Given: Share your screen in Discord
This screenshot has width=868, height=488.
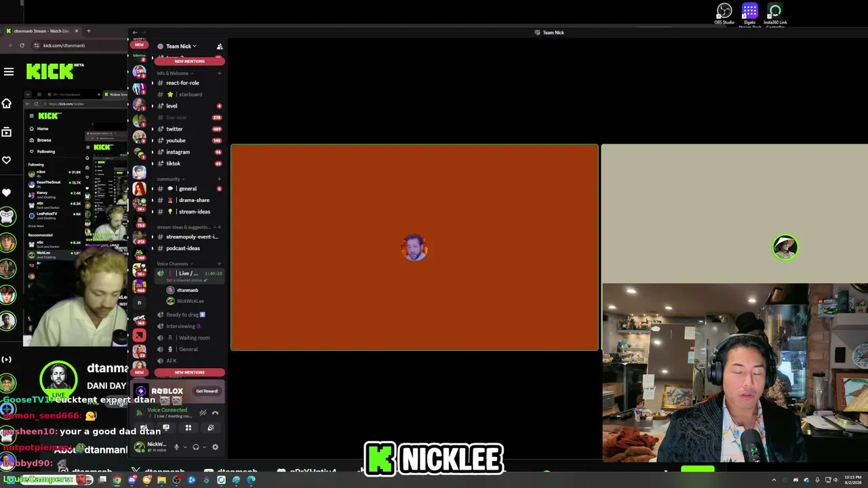Looking at the screenshot, I should (166, 428).
